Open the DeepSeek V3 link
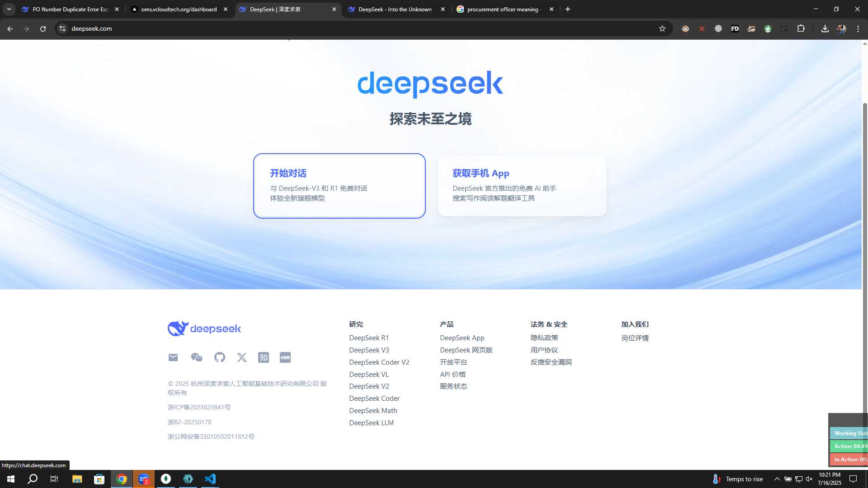Image resolution: width=868 pixels, height=488 pixels. 369,350
